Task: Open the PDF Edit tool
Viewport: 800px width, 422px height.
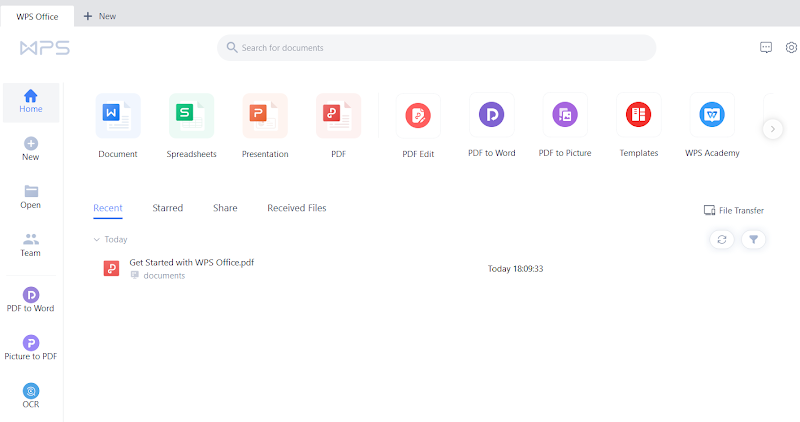Action: 418,126
